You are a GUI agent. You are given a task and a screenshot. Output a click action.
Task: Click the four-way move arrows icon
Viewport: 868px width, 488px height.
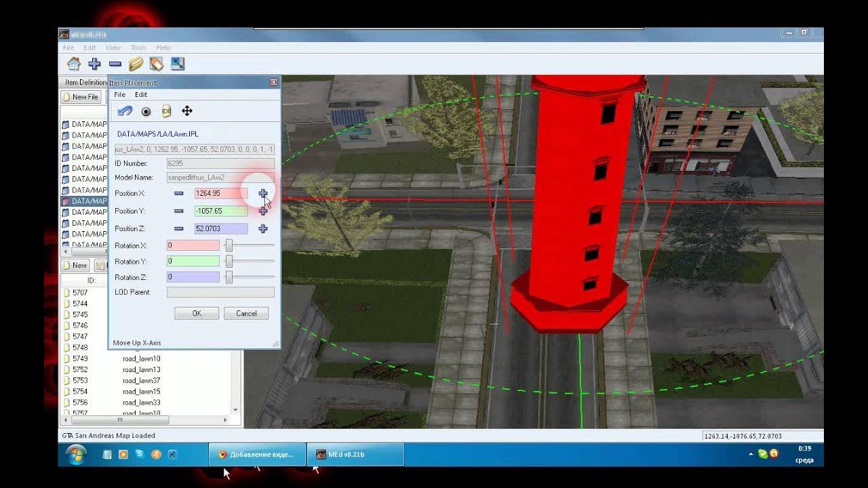187,111
